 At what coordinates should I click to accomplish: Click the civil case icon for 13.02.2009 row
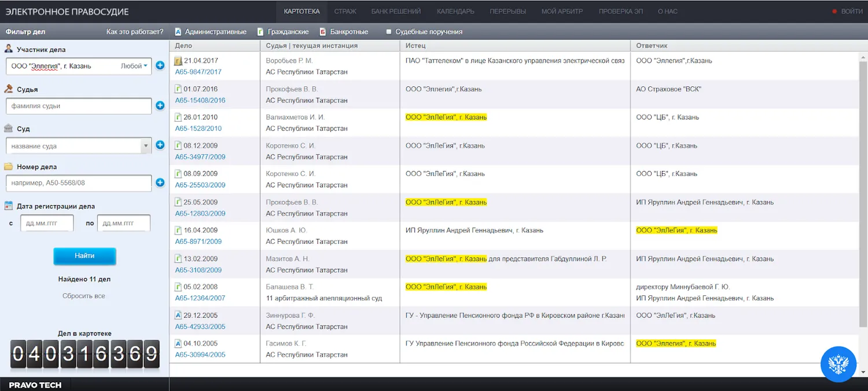pyautogui.click(x=178, y=259)
